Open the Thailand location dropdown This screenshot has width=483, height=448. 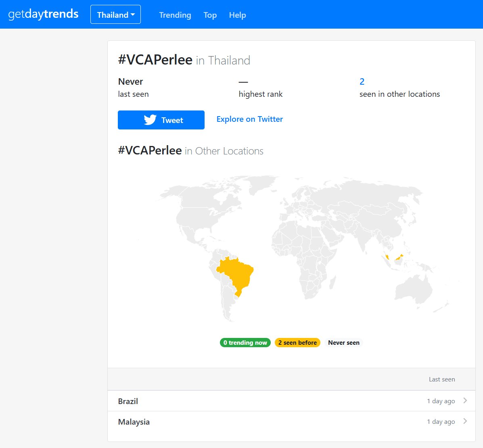tap(115, 15)
